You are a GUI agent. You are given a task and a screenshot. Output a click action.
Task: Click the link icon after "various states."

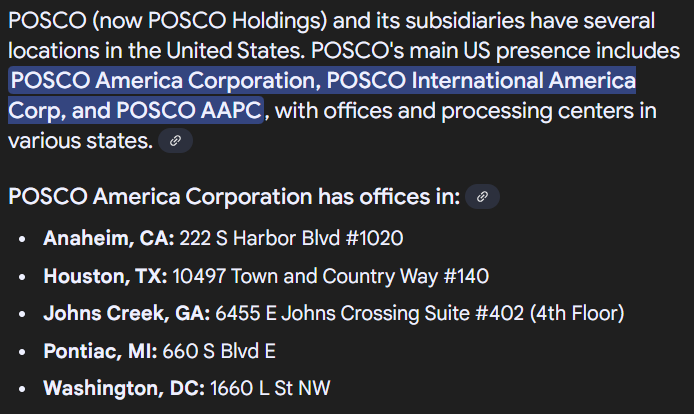175,141
